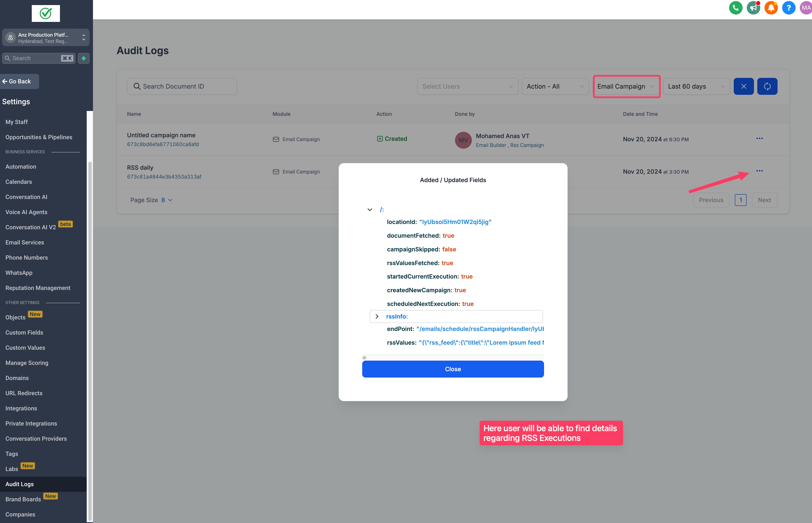Open Objects in the sidebar

(15, 318)
